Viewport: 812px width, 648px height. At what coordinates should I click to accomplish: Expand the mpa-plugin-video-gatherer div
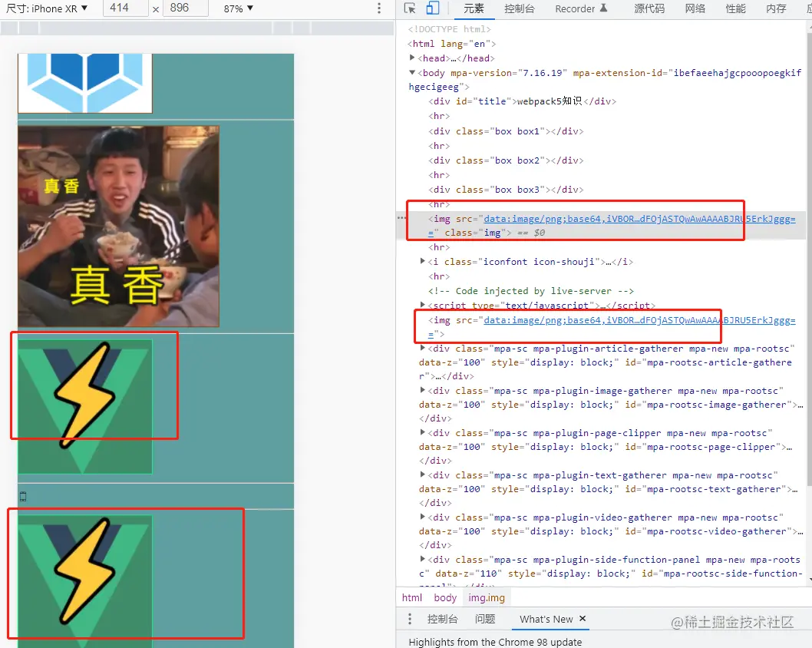[423, 517]
